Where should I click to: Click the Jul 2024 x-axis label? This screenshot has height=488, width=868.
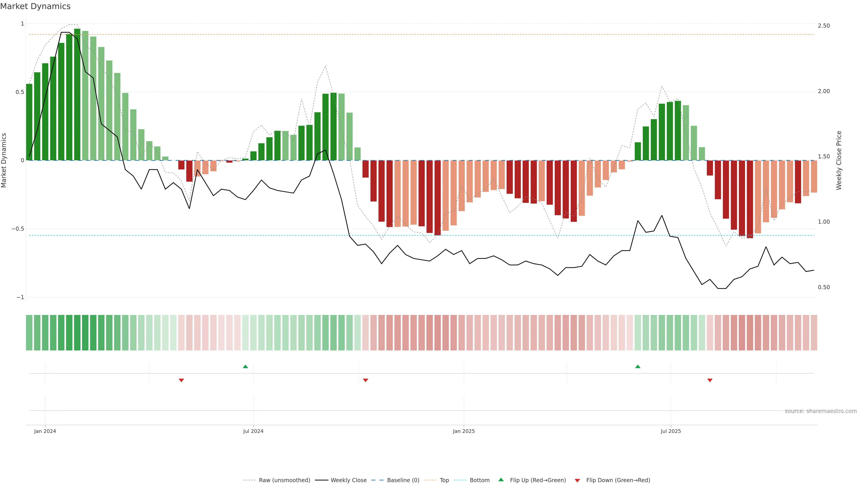pyautogui.click(x=253, y=431)
